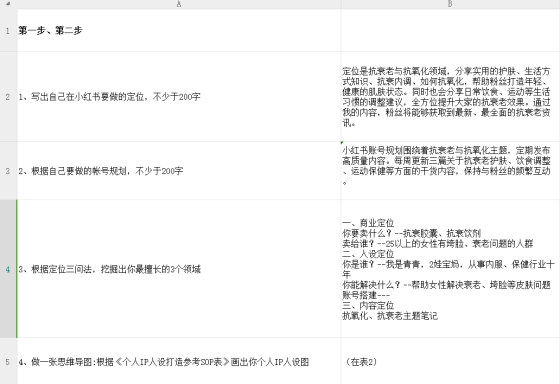Select row 1 header

[x=8, y=30]
